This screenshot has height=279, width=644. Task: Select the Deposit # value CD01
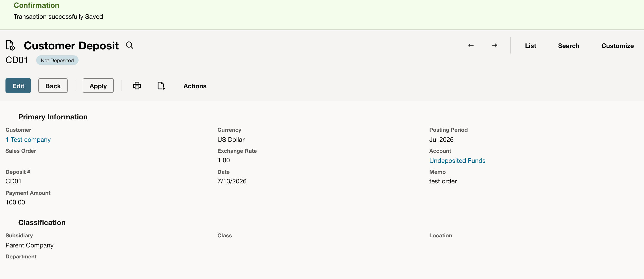pos(13,181)
